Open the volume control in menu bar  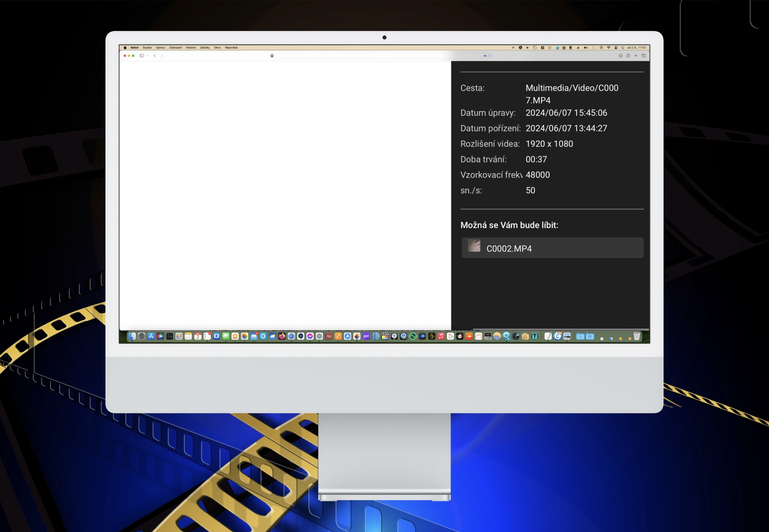pyautogui.click(x=586, y=48)
